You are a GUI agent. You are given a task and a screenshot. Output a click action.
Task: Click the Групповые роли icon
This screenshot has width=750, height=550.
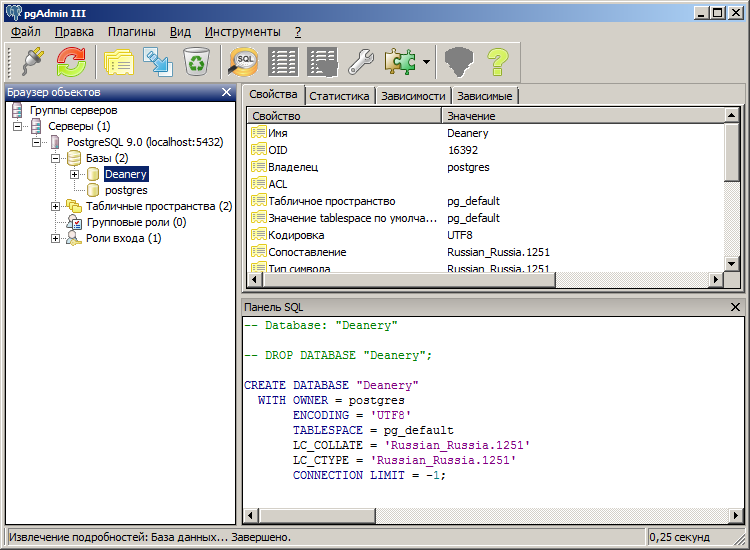(x=75, y=222)
